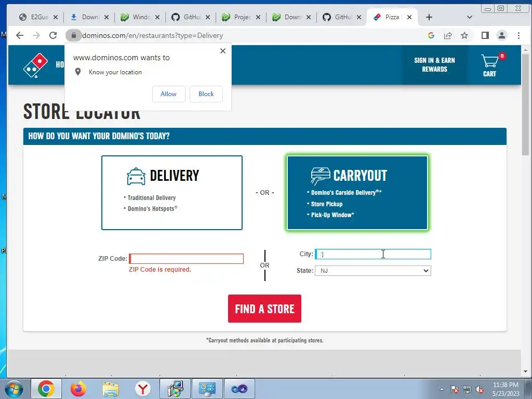Click the carryout pizza box icon
The height and width of the screenshot is (399, 532).
320,176
